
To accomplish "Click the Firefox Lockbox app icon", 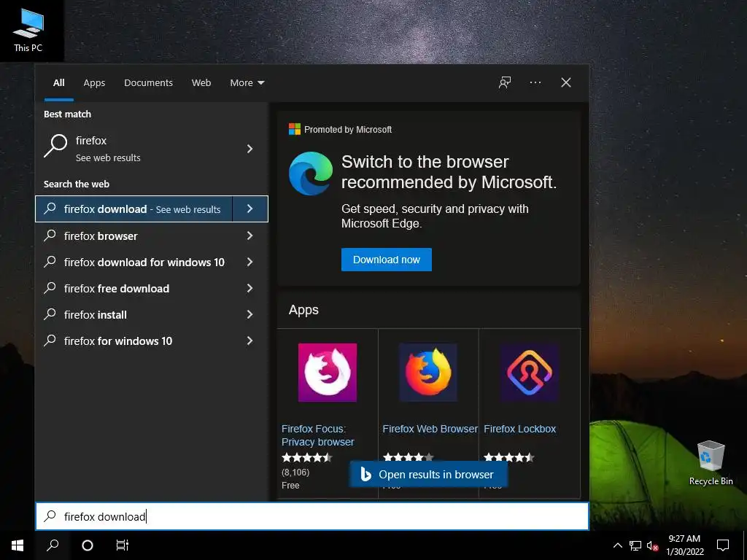I will [x=530, y=373].
